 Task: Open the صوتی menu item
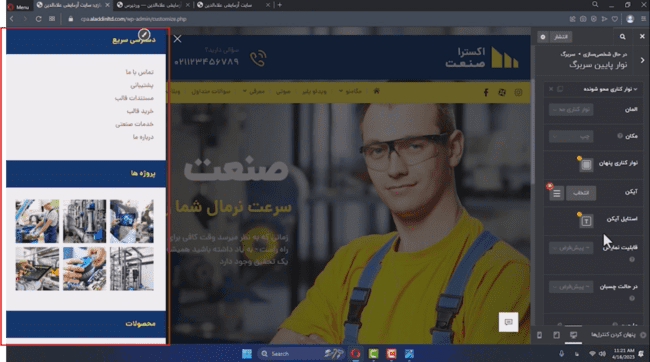(283, 91)
